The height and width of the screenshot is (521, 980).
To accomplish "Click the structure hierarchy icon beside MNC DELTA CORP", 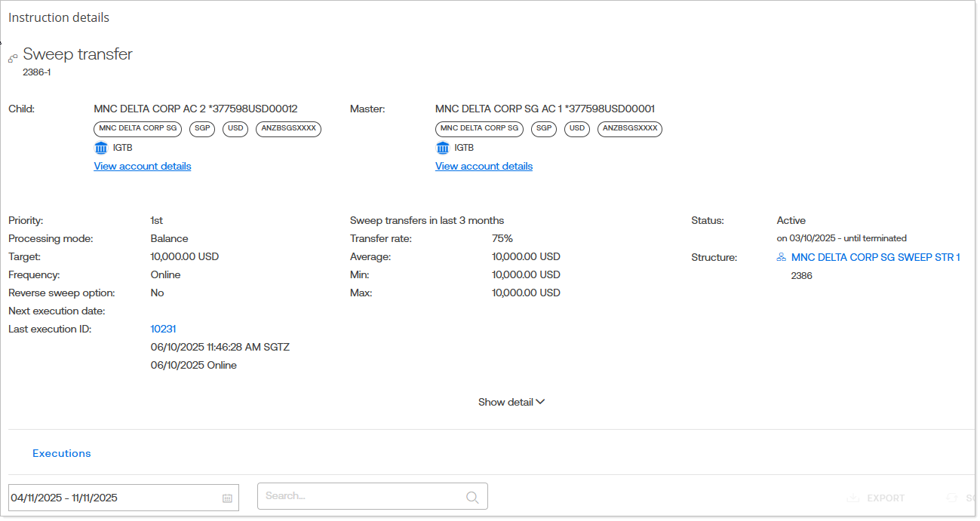I will (x=781, y=258).
